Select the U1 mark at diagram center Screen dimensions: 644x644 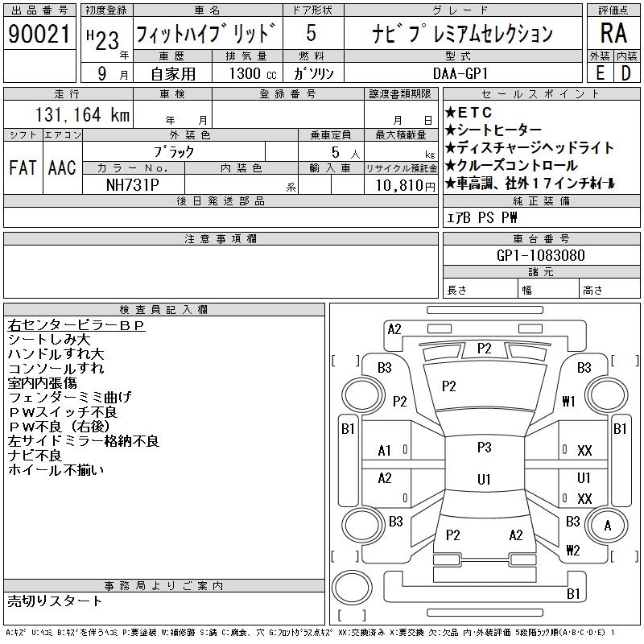pos(484,479)
